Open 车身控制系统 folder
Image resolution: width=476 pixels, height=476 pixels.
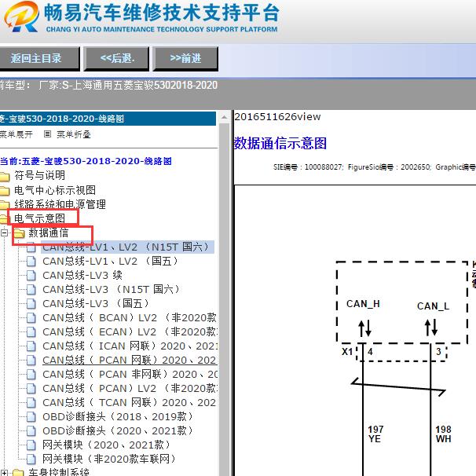pyautogui.click(x=59, y=472)
